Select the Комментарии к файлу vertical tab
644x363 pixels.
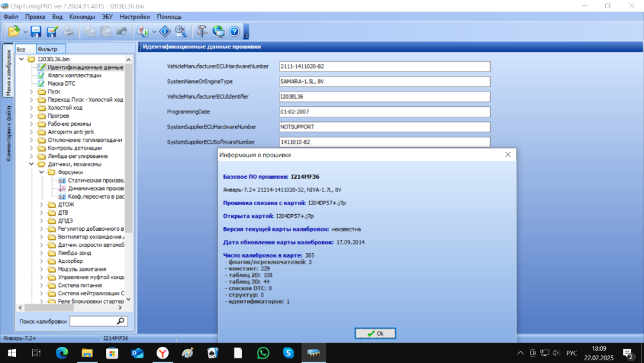click(8, 133)
